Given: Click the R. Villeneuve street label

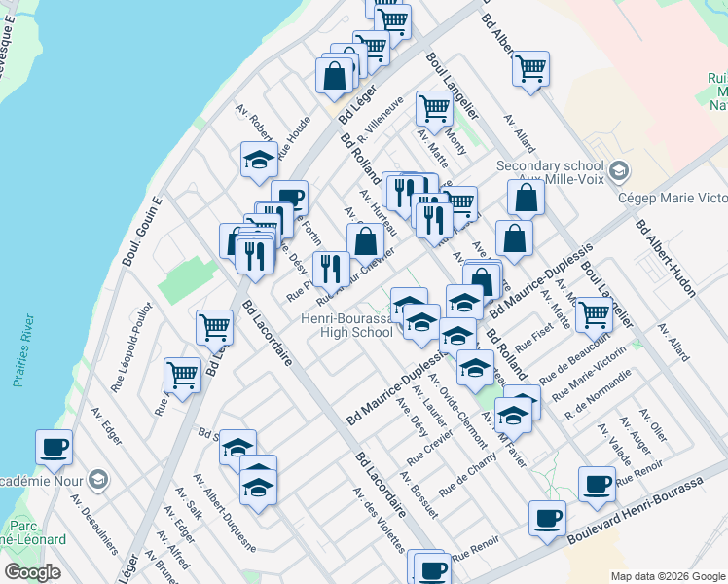Looking at the screenshot, I should [x=381, y=120].
